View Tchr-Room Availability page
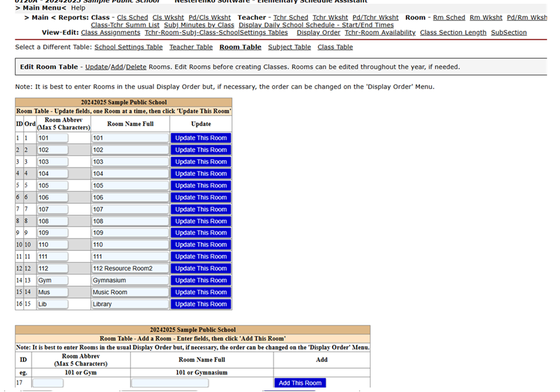The image size is (560, 392). [380, 32]
